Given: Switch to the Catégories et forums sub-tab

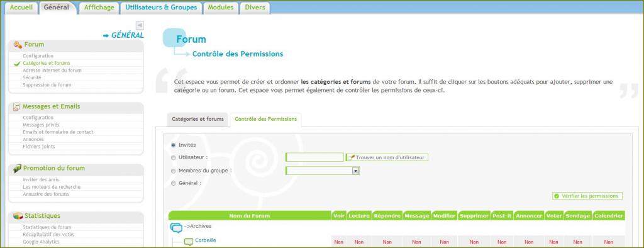Looking at the screenshot, I should coord(197,119).
